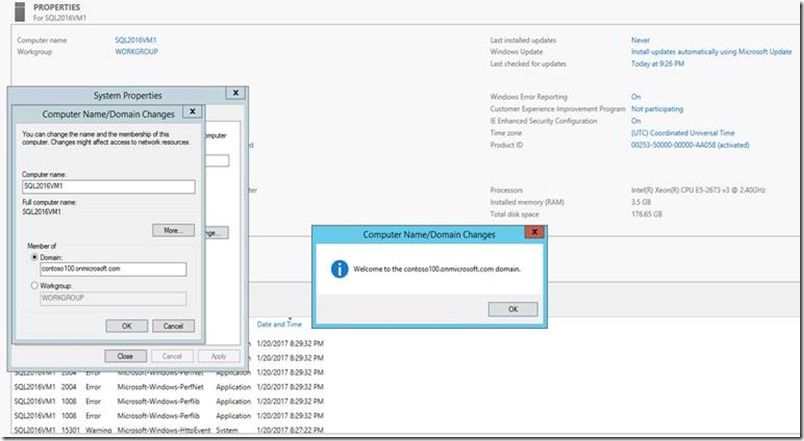Close the left Computer Name/Domain Changes dialog X

pyautogui.click(x=192, y=111)
